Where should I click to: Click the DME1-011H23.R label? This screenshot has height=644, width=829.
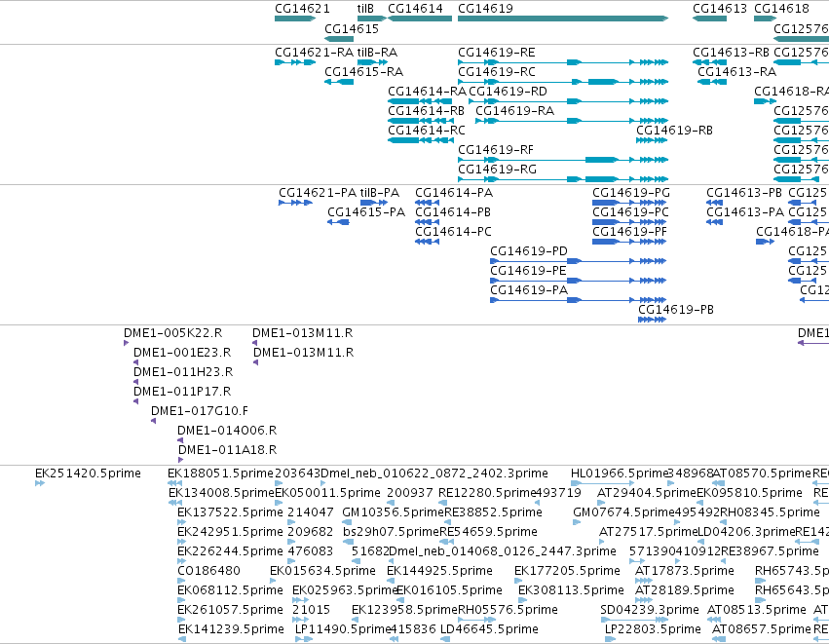[x=183, y=373]
